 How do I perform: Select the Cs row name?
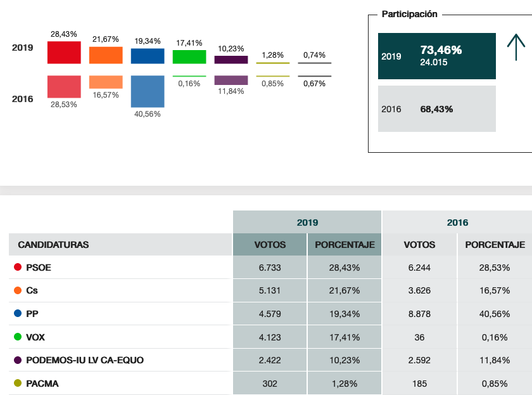tap(32, 291)
